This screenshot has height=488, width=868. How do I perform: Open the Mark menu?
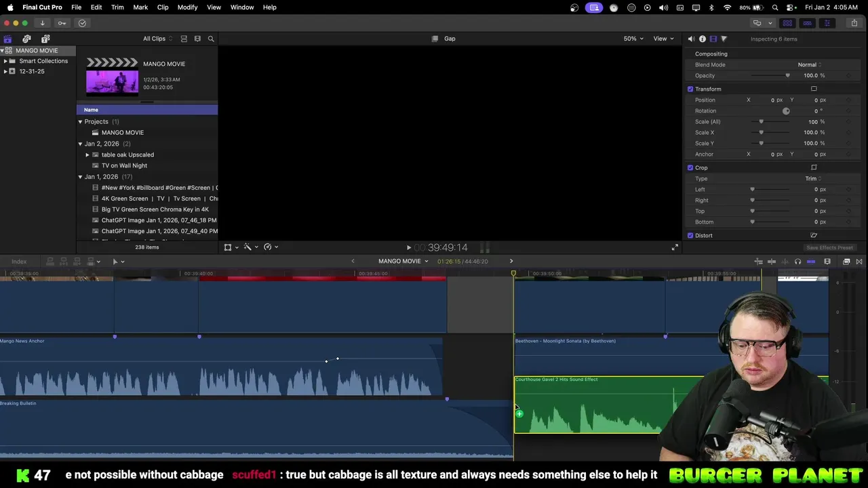140,7
